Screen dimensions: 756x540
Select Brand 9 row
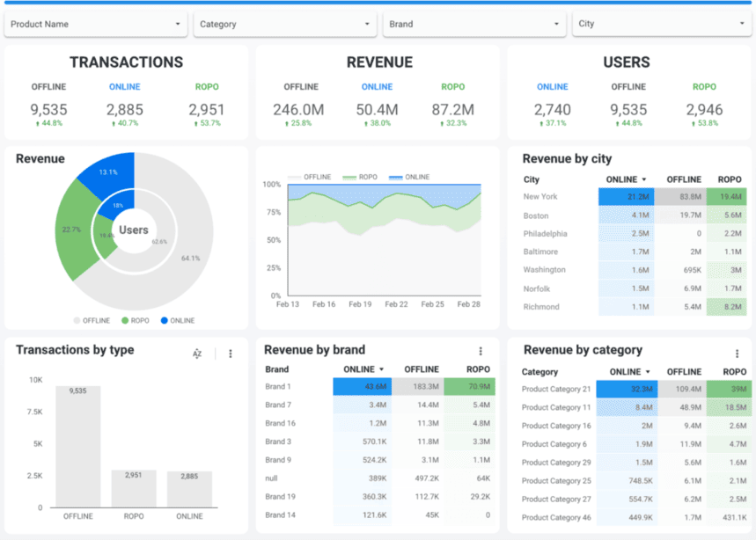point(379,460)
